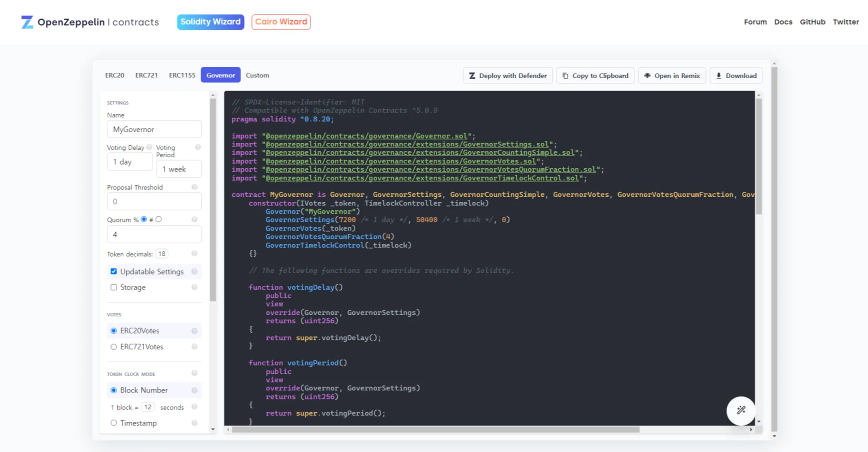Screen dimensions: 868x452
Task: Open the Docs link
Action: (x=783, y=22)
